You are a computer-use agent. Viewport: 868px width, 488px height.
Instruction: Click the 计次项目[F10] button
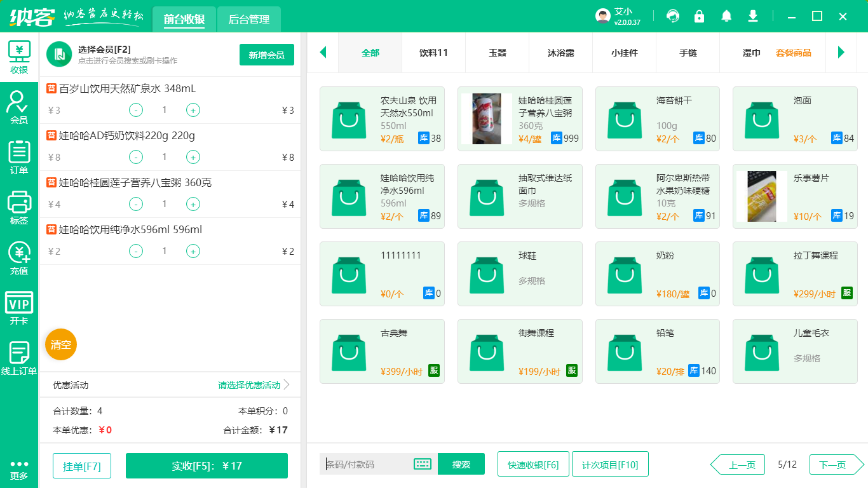(x=610, y=464)
